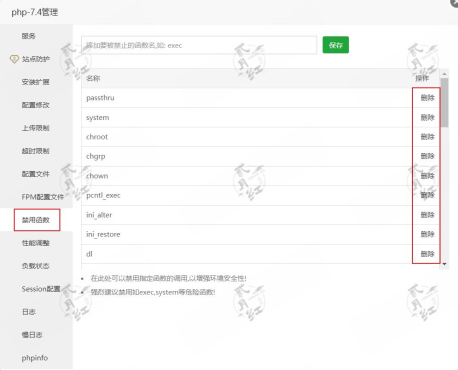Open 上传限制 settings

point(35,128)
